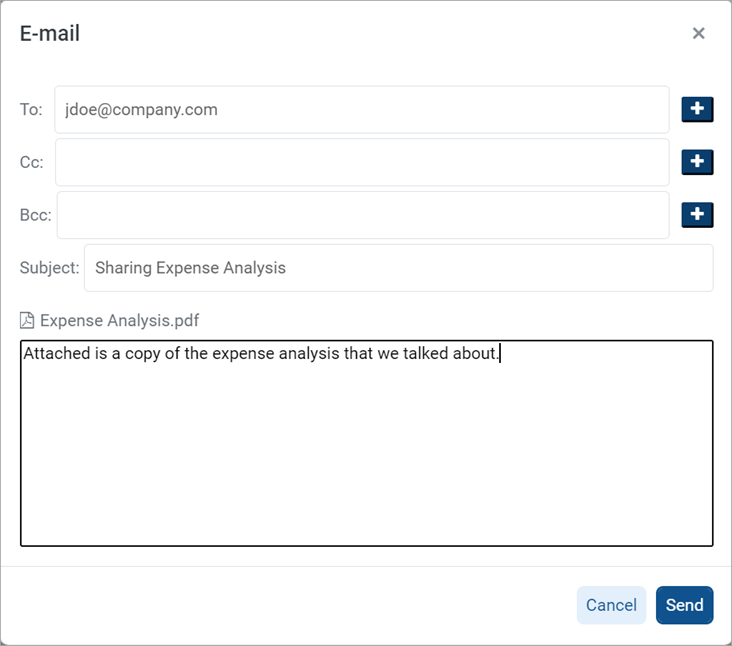Click into the To field containing jdoe@company.com
The width and height of the screenshot is (732, 646).
click(361, 109)
